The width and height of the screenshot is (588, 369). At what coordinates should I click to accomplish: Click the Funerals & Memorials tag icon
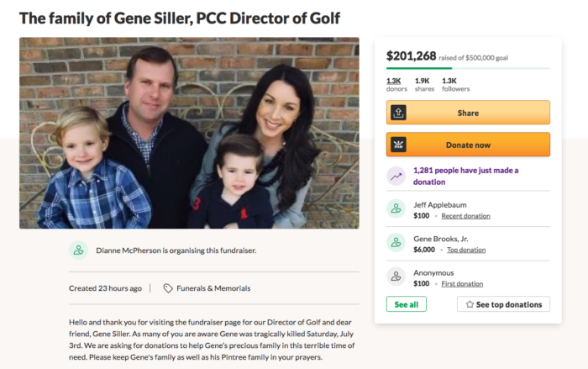click(168, 288)
